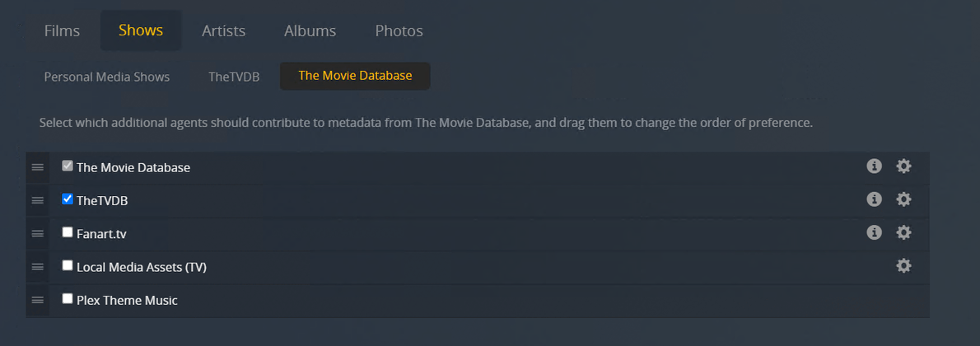Click drag handle for Fanart.tv row

click(37, 233)
